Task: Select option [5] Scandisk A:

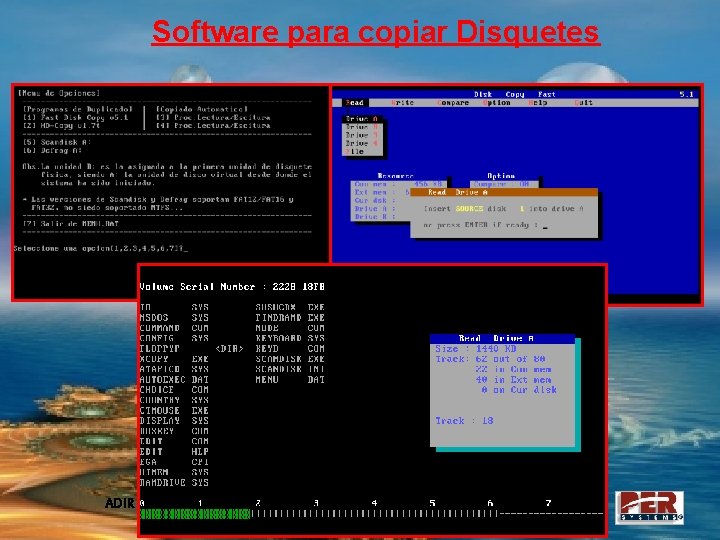Action: 57,142
